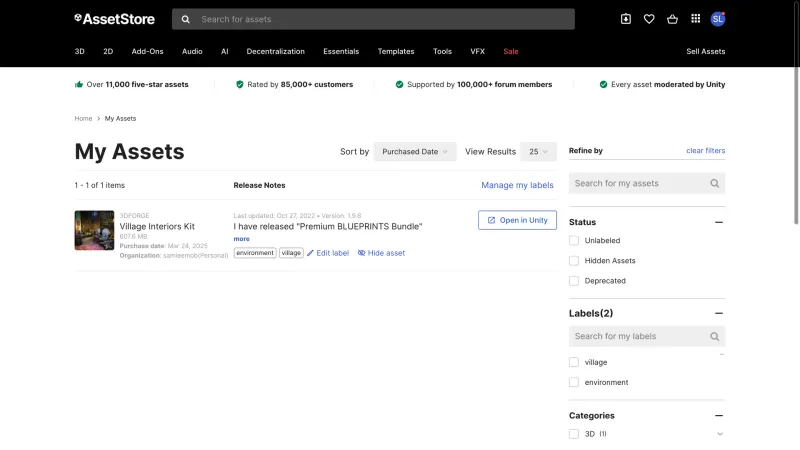Open the favorites heart icon
The image size is (800, 450).
[649, 19]
